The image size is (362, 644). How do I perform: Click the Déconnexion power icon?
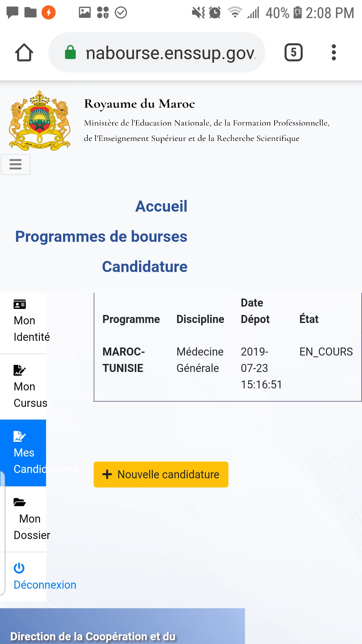[19, 568]
